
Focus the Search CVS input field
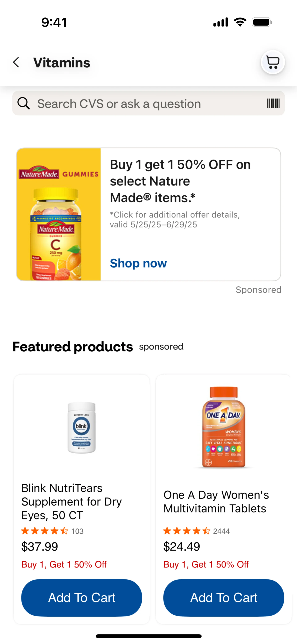coord(140,104)
